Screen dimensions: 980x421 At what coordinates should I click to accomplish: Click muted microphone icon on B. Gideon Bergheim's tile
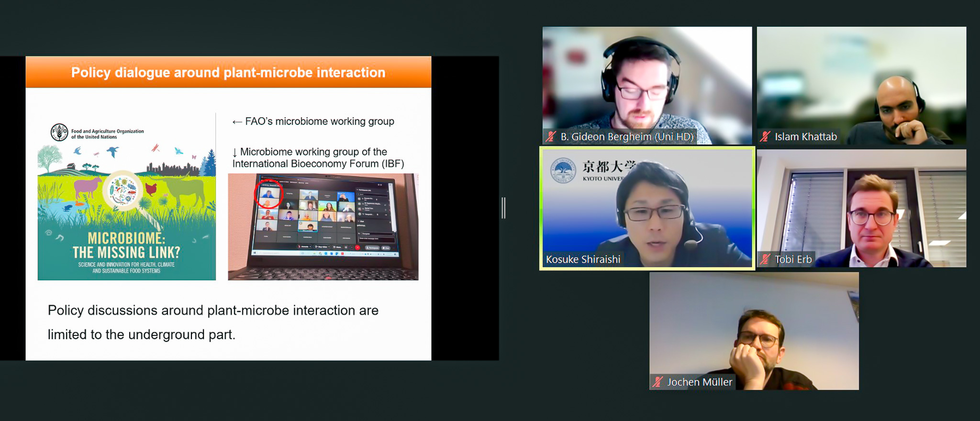pos(551,137)
